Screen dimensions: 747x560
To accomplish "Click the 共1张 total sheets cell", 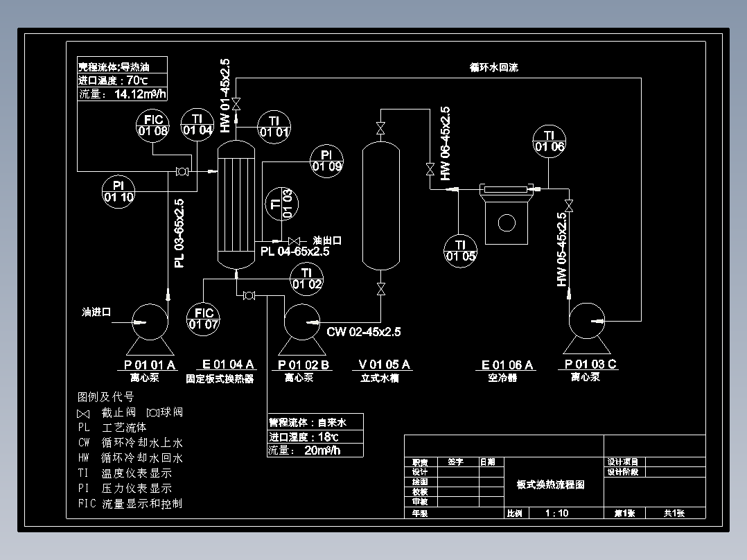I will (674, 514).
